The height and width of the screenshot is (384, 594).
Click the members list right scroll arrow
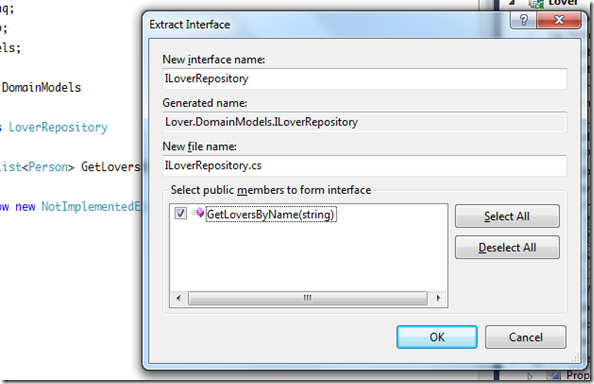click(438, 298)
